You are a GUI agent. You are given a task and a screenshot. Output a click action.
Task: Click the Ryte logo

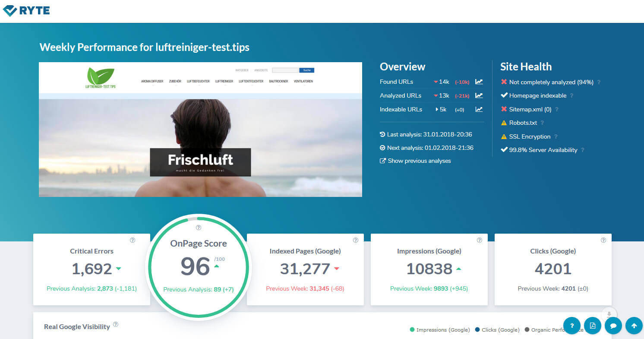(26, 10)
